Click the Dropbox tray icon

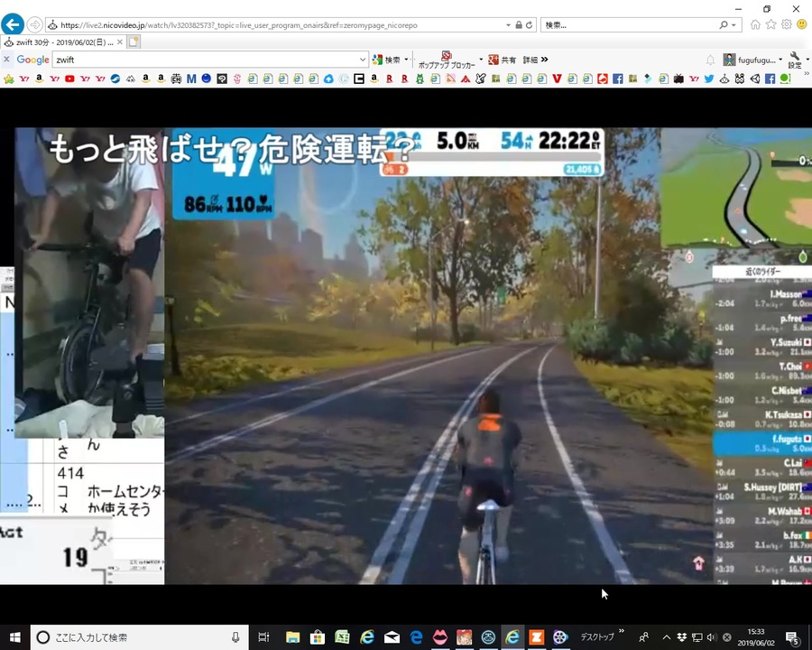[x=681, y=637]
